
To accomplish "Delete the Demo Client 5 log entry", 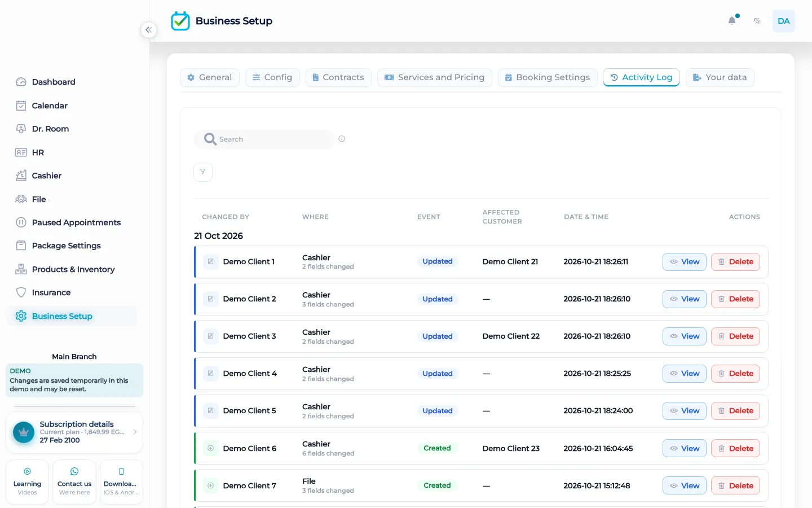I will (x=735, y=411).
